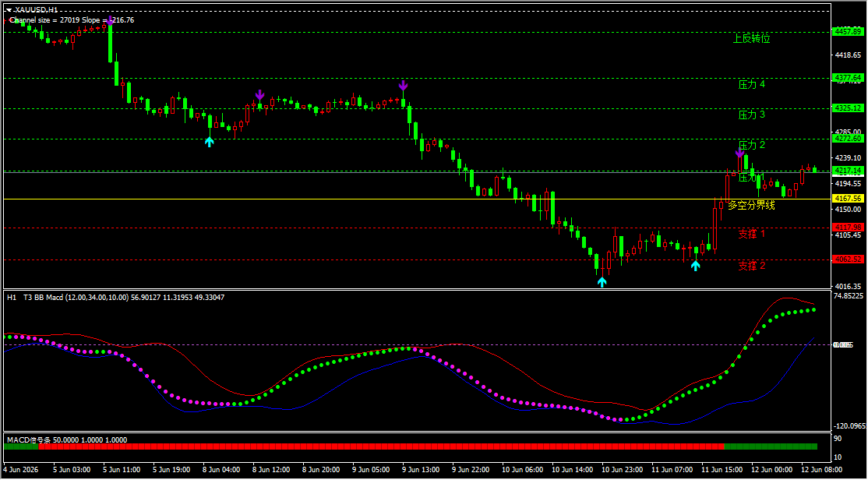This screenshot has height=480, width=868.
Task: Select the 压力 3 resistance label
Action: pyautogui.click(x=752, y=115)
